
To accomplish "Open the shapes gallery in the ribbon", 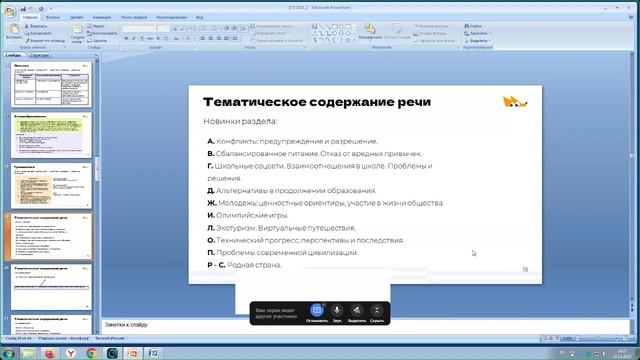I will click(x=333, y=33).
